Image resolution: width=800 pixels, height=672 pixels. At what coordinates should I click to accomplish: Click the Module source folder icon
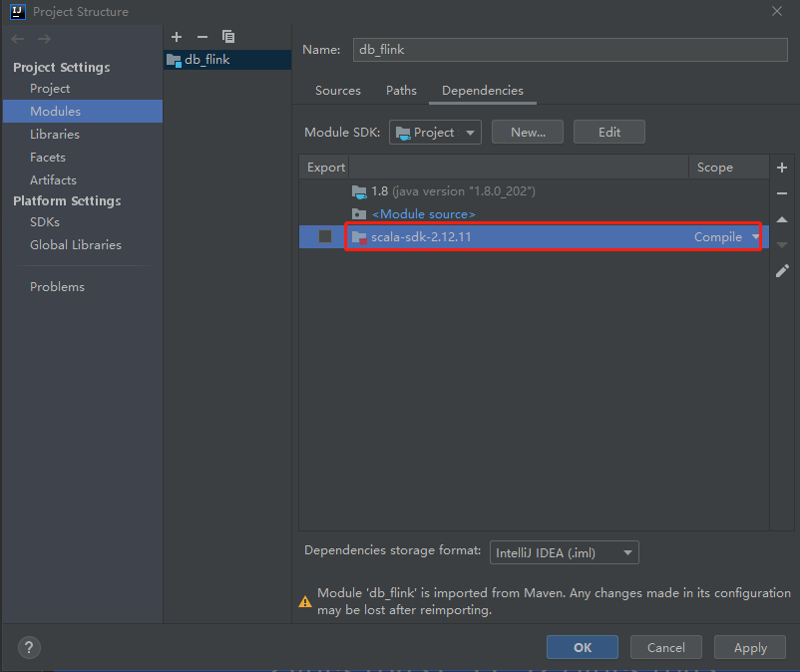[359, 214]
